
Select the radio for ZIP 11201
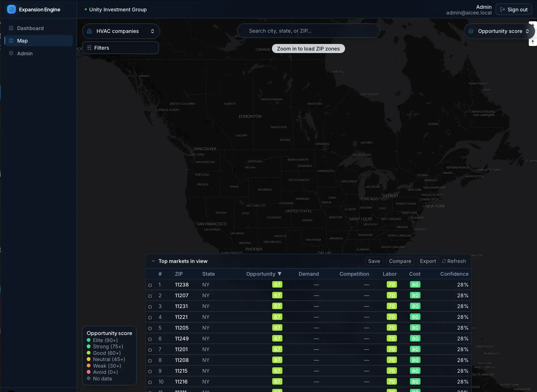150,350
